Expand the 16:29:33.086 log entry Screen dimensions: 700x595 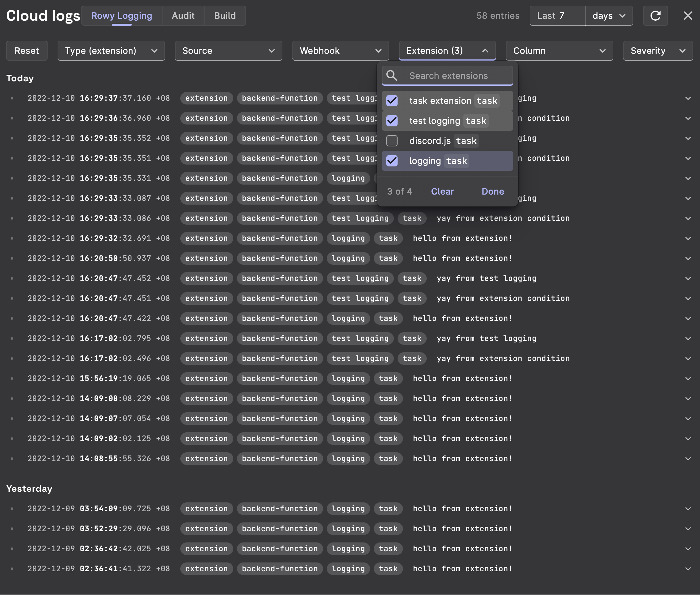coord(688,219)
